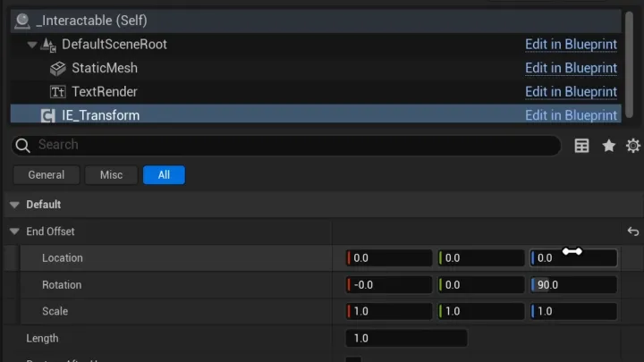644x362 pixels.
Task: Reset End Offset to default arrow
Action: pos(633,232)
